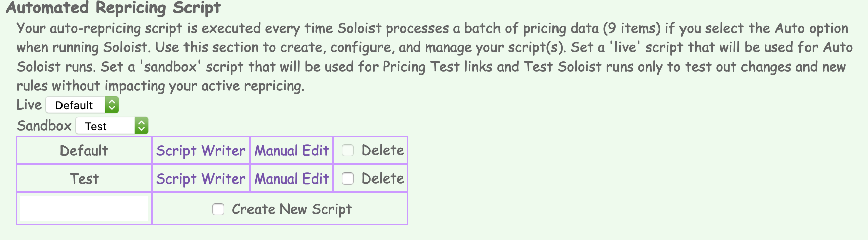This screenshot has width=868, height=240.
Task: Tick Delete checkbox in Default row
Action: click(348, 150)
